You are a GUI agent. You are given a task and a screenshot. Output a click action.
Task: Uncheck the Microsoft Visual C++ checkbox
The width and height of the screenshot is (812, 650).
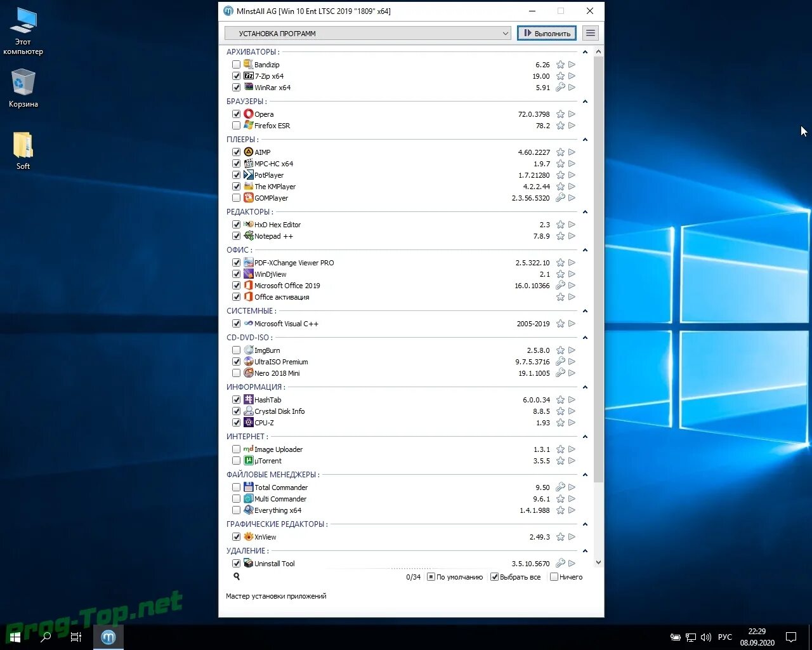(236, 324)
